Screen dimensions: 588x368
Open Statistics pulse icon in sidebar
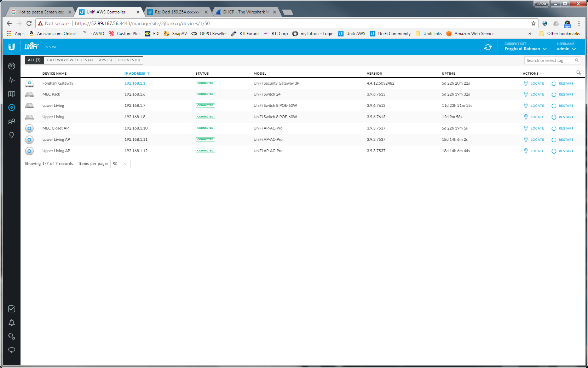click(12, 80)
